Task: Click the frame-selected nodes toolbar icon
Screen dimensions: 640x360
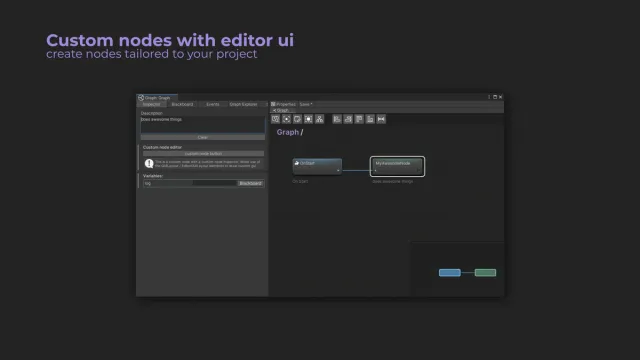Action: point(309,119)
